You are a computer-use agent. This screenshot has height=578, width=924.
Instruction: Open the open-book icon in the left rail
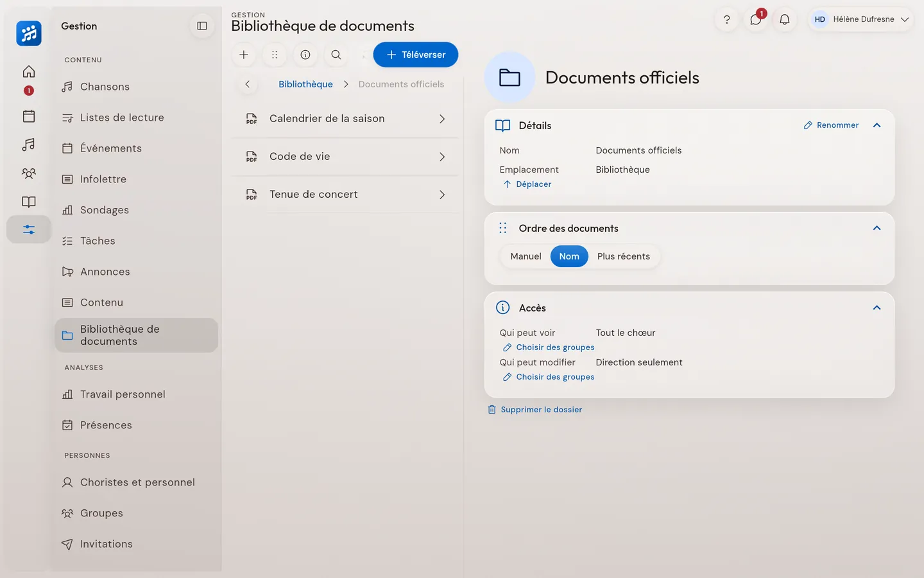pyautogui.click(x=29, y=202)
